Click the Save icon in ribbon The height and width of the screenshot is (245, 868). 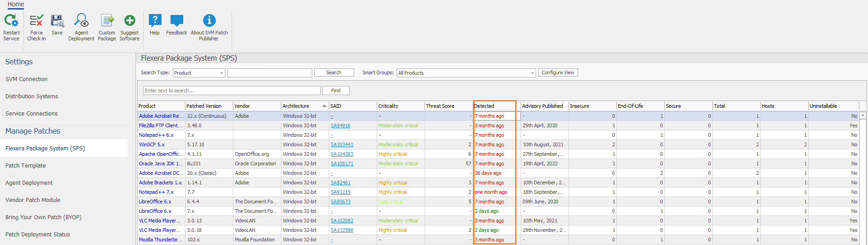[57, 20]
